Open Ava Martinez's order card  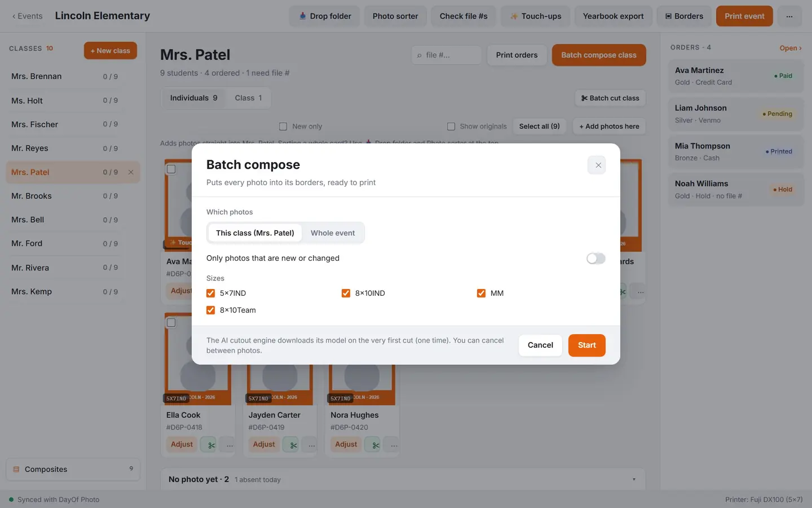tap(736, 76)
